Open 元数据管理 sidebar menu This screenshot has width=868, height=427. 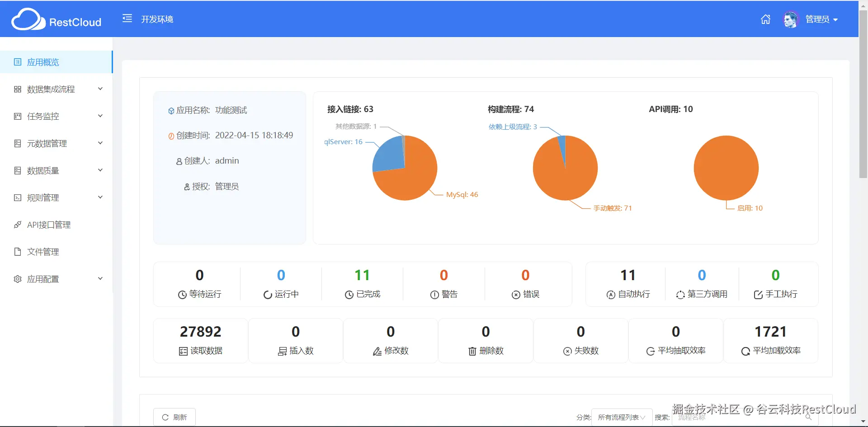56,143
